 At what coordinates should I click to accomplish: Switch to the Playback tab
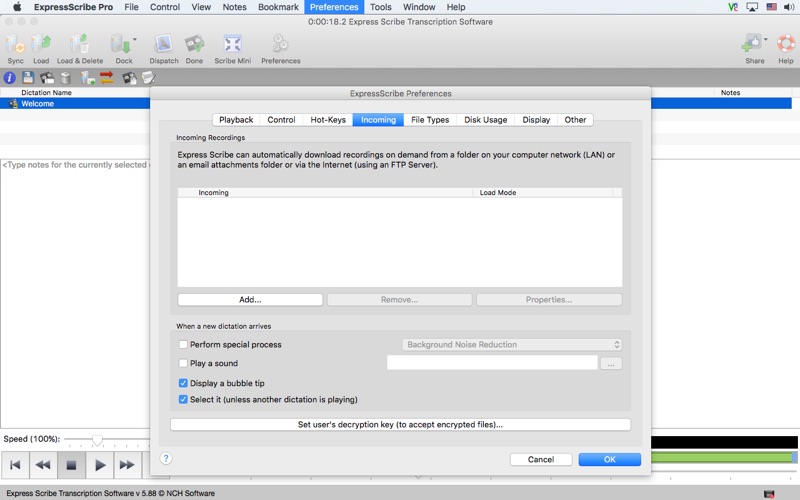236,120
